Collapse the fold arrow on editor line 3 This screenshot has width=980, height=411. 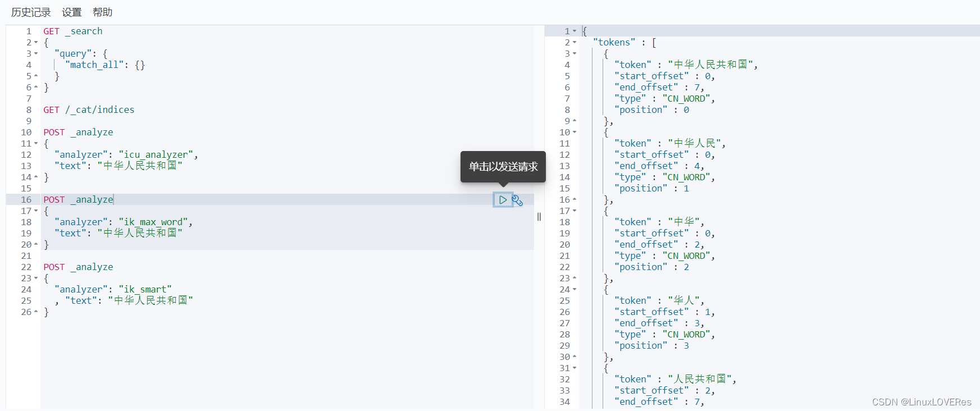(36, 54)
